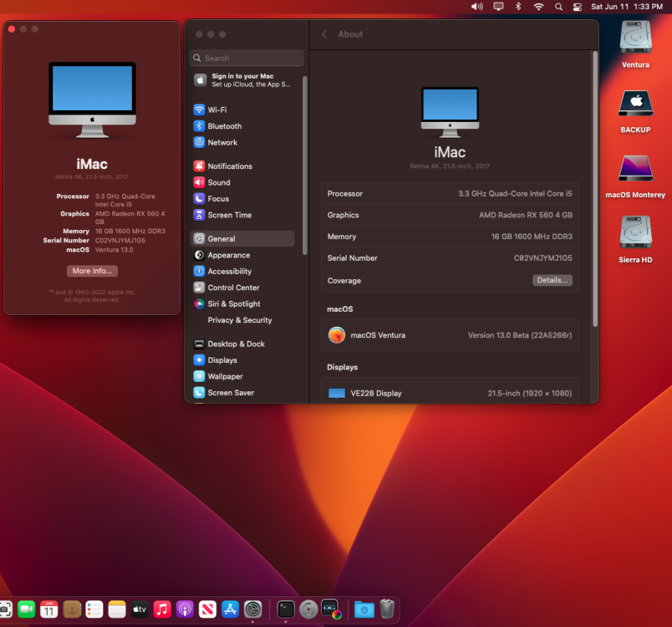Open News from the Dock

(207, 609)
